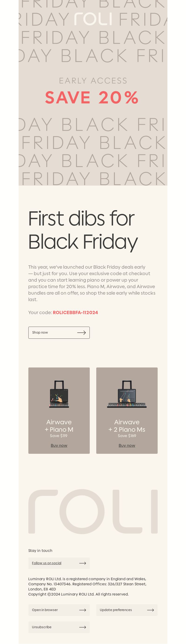Click arrow icon beside Unsubscribe
Screen dimensions: 186x644
click(x=83, y=627)
